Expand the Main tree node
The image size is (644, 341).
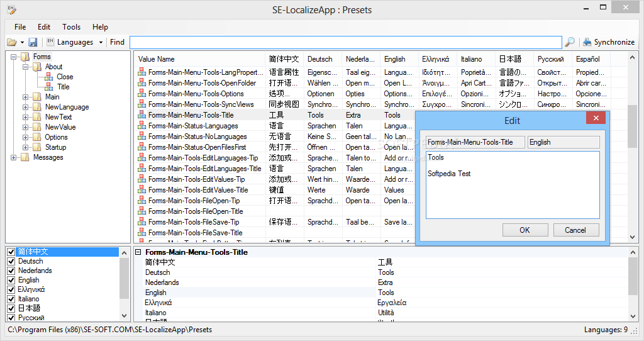[25, 97]
